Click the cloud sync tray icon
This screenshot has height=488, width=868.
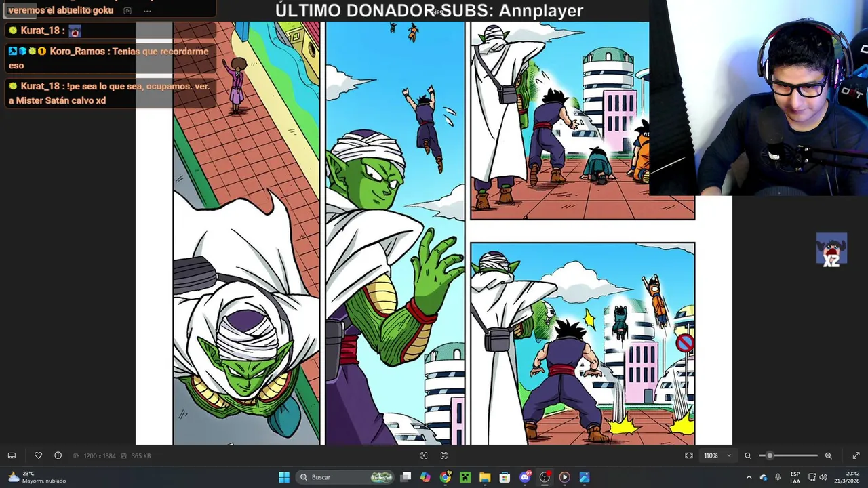point(764,477)
